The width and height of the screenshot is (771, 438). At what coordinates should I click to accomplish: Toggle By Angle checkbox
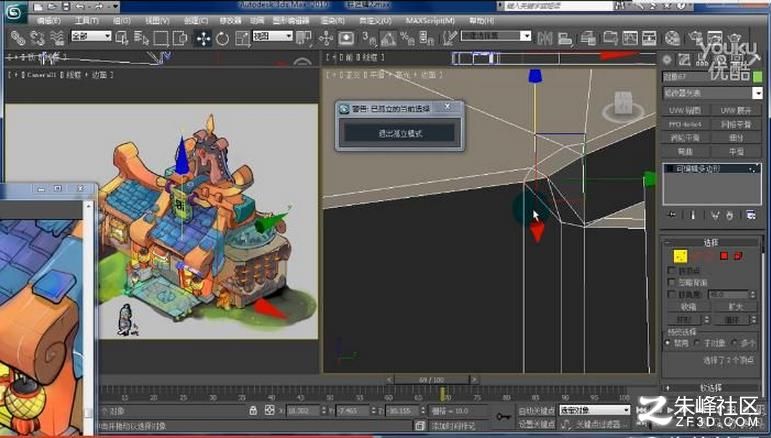click(671, 294)
